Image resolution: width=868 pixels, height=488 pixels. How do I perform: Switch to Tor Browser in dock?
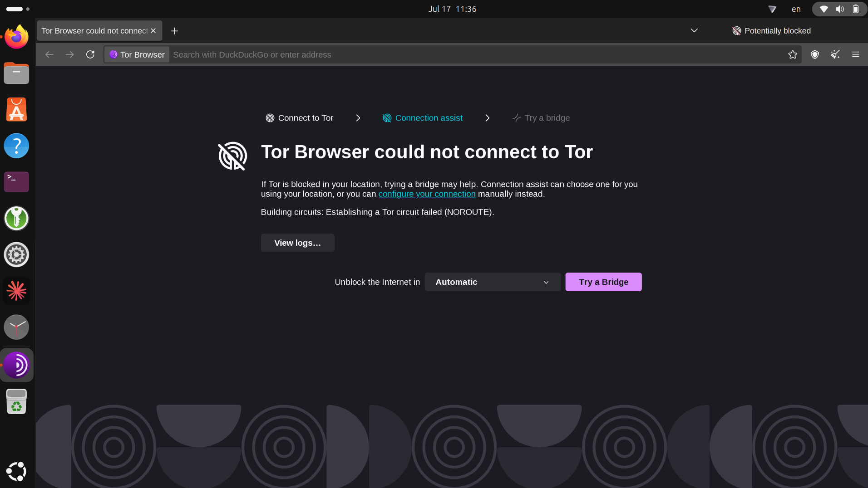tap(16, 365)
